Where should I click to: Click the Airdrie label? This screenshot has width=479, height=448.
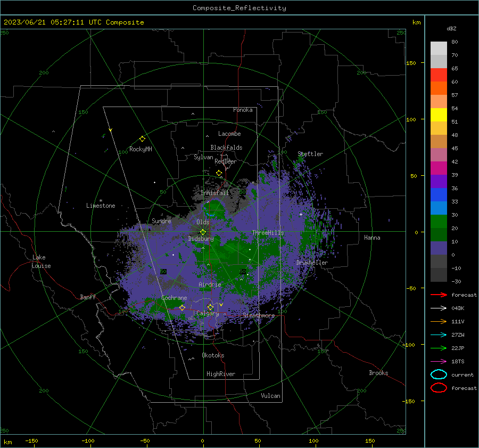(210, 284)
